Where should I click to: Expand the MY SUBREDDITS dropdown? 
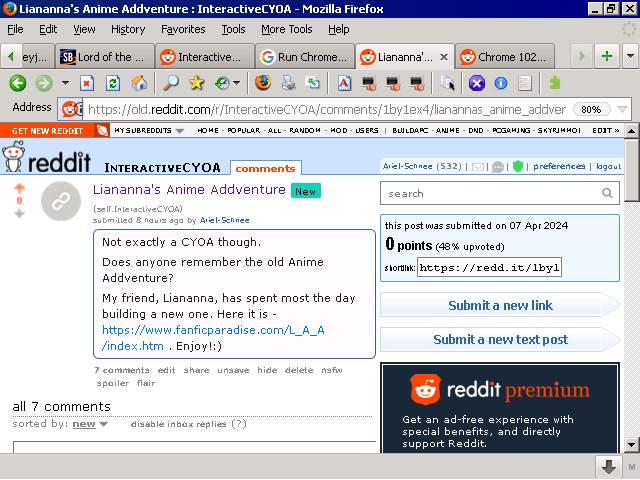pos(149,131)
